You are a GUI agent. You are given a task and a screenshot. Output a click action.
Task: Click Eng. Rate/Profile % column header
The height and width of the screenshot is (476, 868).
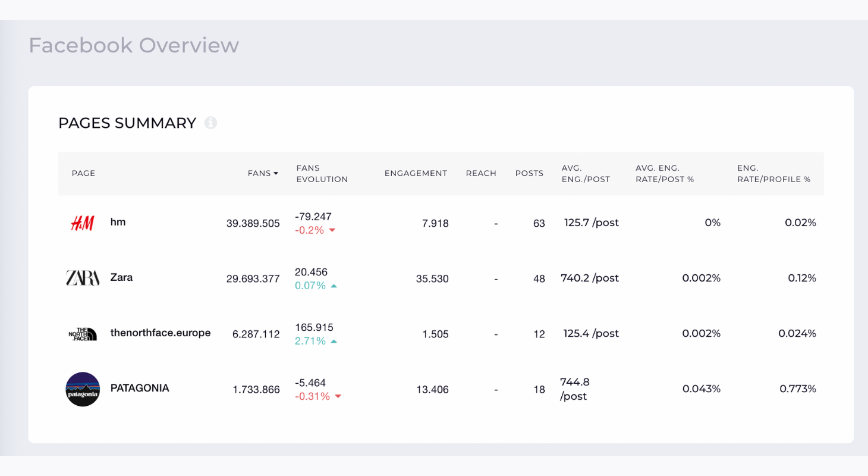773,173
